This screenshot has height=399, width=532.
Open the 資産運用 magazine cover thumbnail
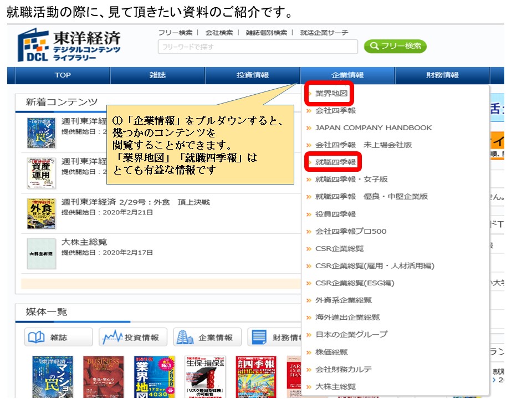click(x=41, y=173)
